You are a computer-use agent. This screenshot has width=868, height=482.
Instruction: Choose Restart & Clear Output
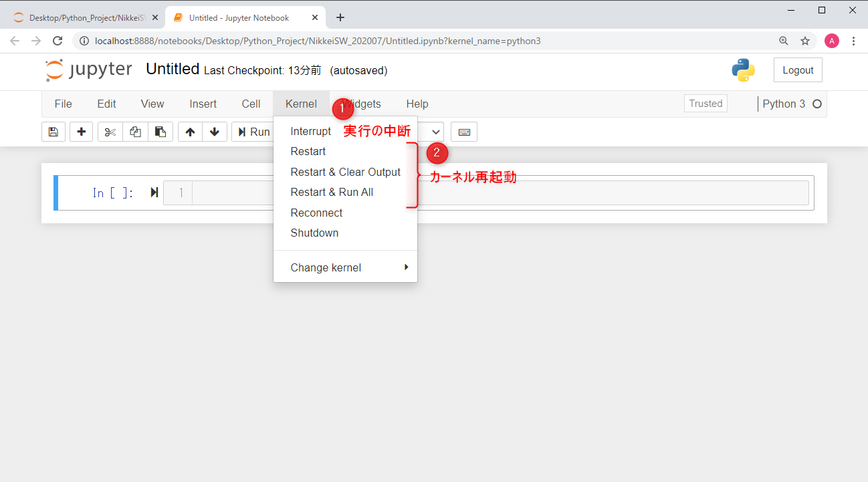tap(345, 172)
